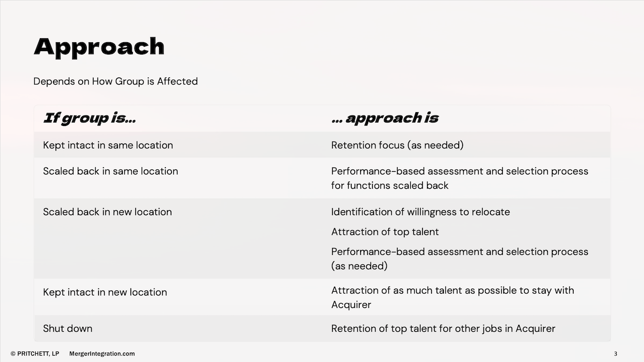Click the word Acquirer in the Kept intact row
Screen dimensions: 644x362
point(351,304)
